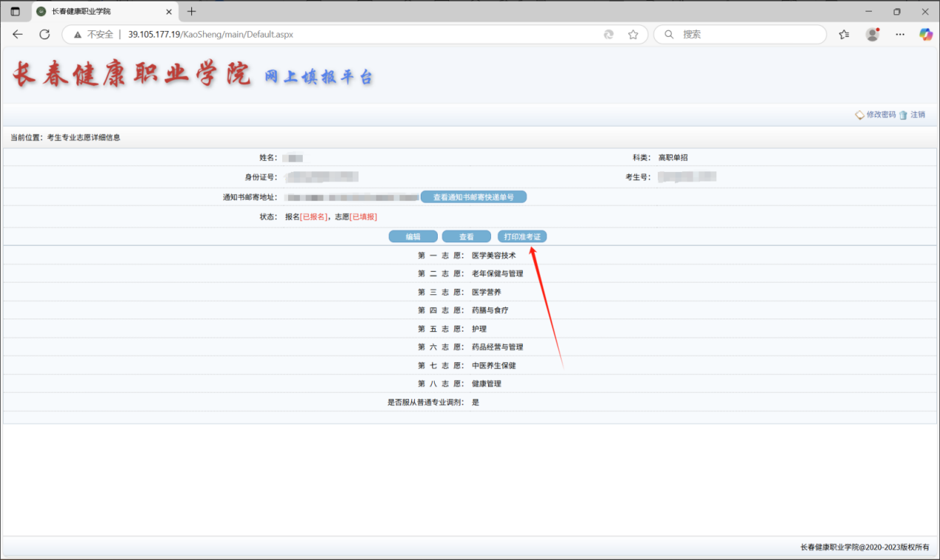Click the 注销 logout link
Image resolution: width=940 pixels, height=560 pixels.
[x=917, y=115]
